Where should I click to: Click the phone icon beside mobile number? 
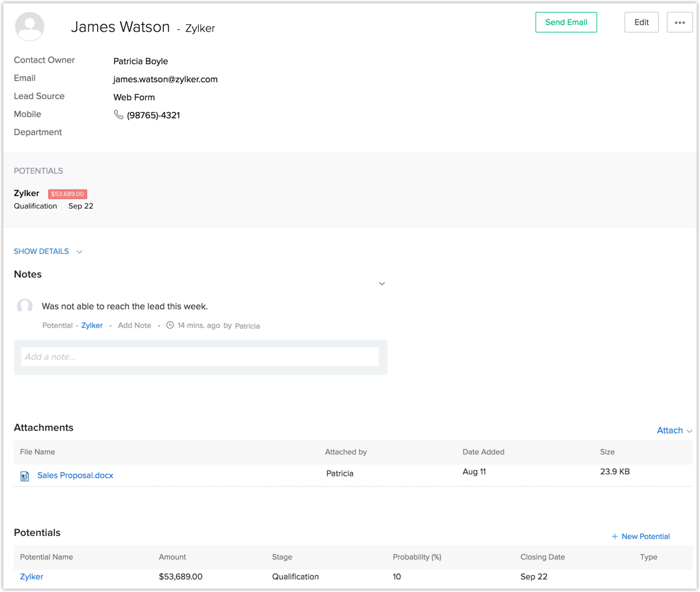coord(118,115)
